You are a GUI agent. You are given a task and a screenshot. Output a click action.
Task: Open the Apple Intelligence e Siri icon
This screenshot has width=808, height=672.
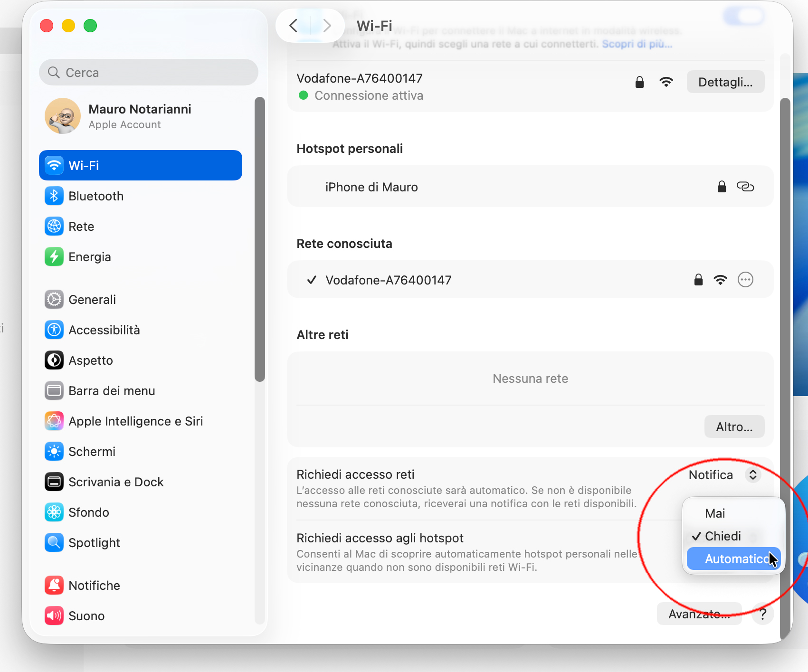tap(54, 421)
